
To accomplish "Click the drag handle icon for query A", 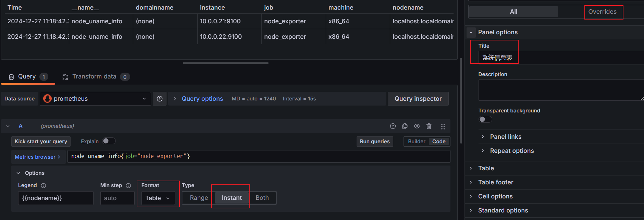I will [443, 126].
